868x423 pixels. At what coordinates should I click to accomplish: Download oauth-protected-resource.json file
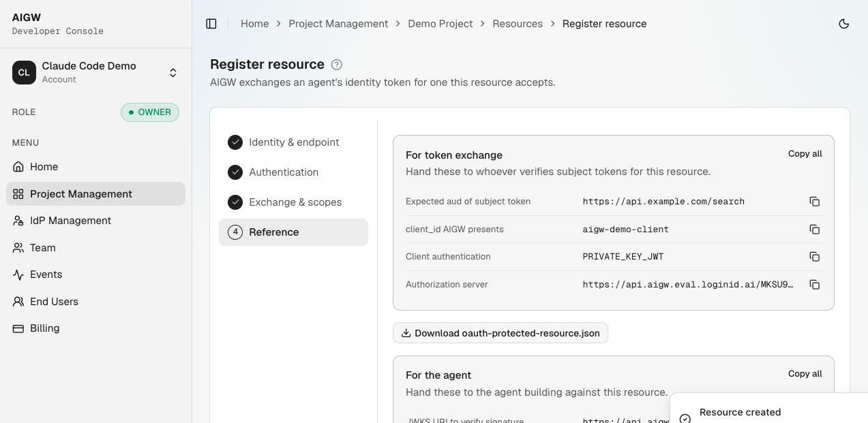tap(500, 333)
